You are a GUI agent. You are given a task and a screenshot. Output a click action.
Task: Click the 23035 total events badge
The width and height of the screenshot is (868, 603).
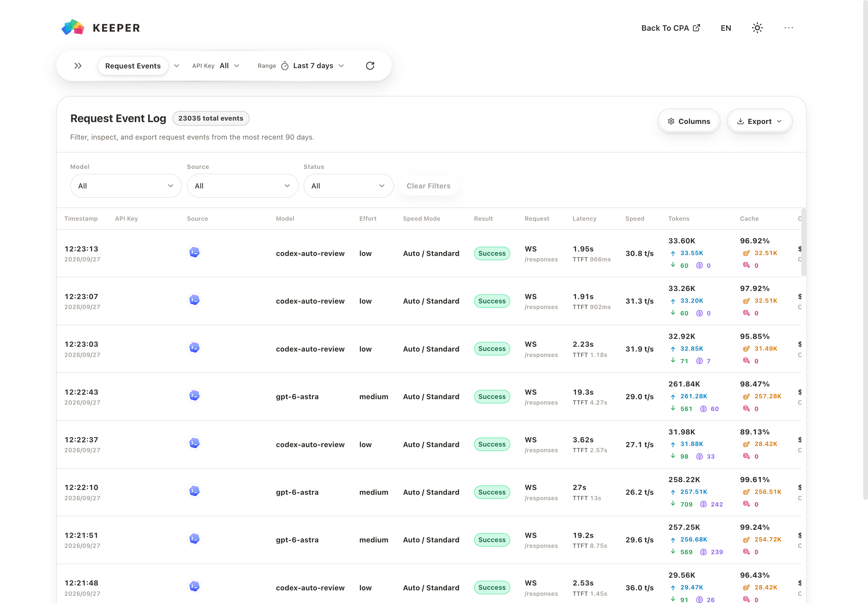pyautogui.click(x=211, y=118)
